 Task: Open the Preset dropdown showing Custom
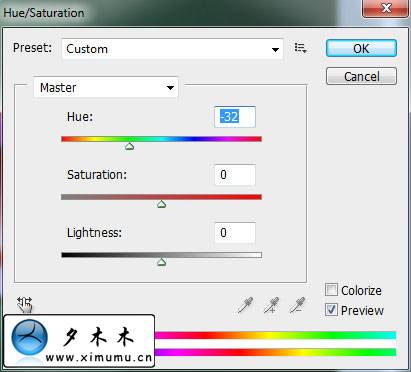pyautogui.click(x=172, y=49)
